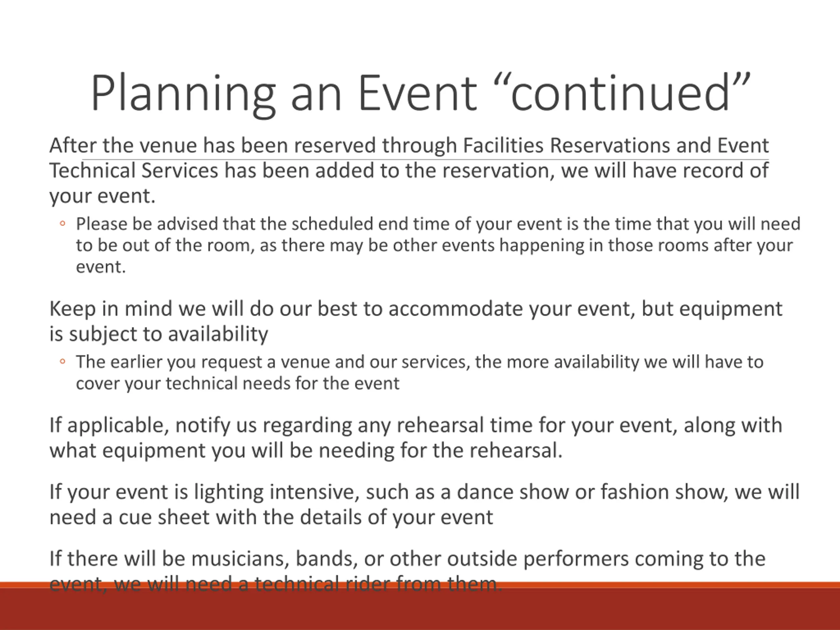
Task: Click the 'If there will be musicians' paragraph
Action: coord(407,571)
